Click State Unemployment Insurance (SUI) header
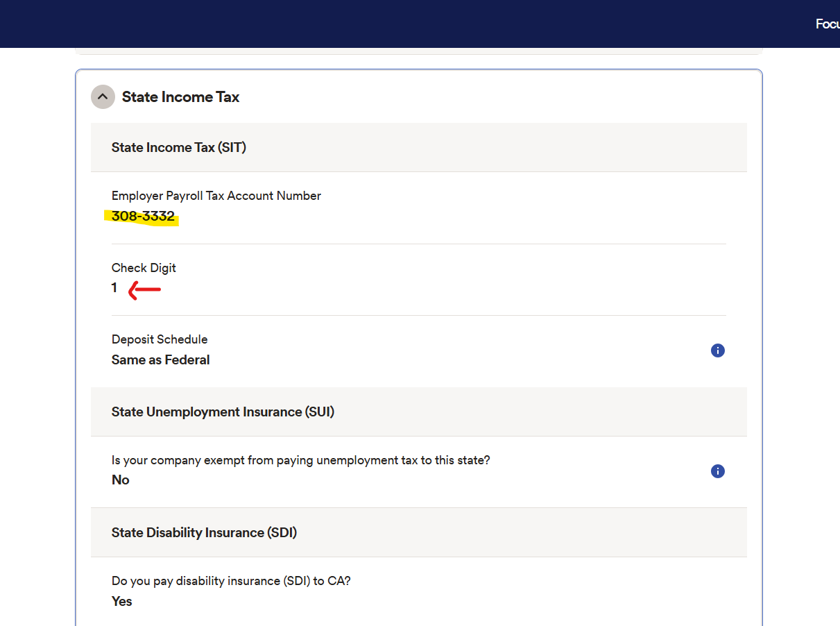The height and width of the screenshot is (626, 840). click(223, 412)
